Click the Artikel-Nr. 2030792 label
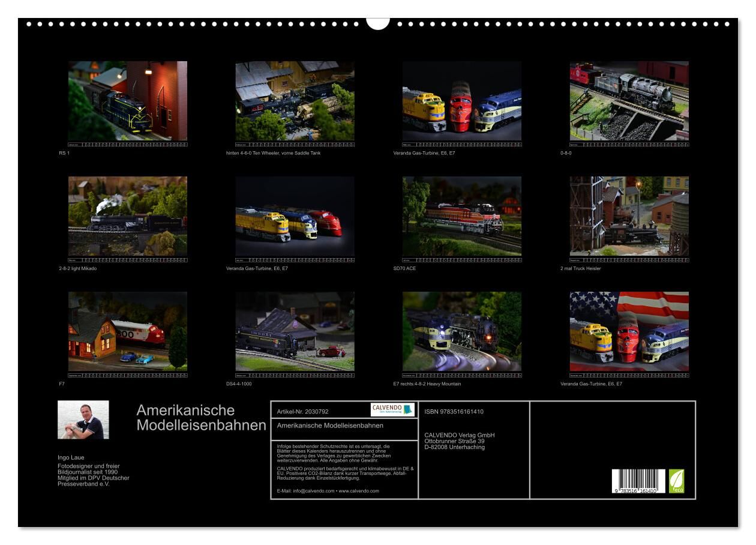This screenshot has height=545, width=756. point(303,412)
